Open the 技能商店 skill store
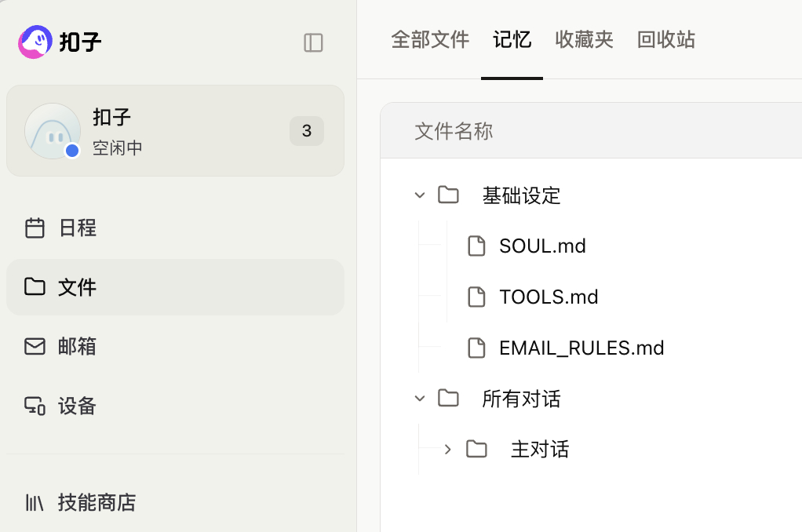 pyautogui.click(x=96, y=503)
